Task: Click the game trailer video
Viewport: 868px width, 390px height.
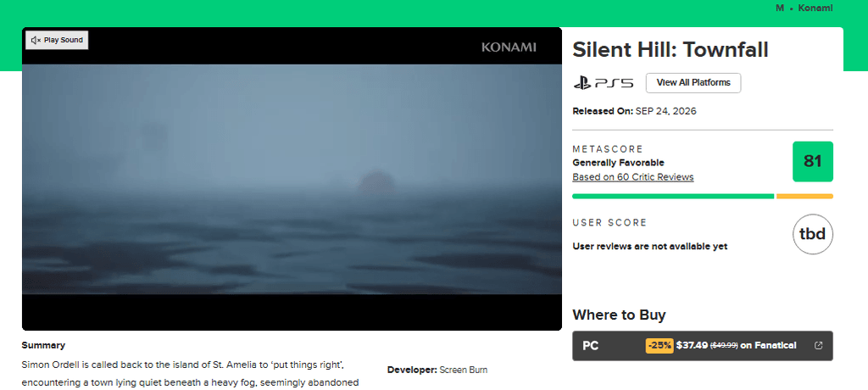Action: [292, 179]
